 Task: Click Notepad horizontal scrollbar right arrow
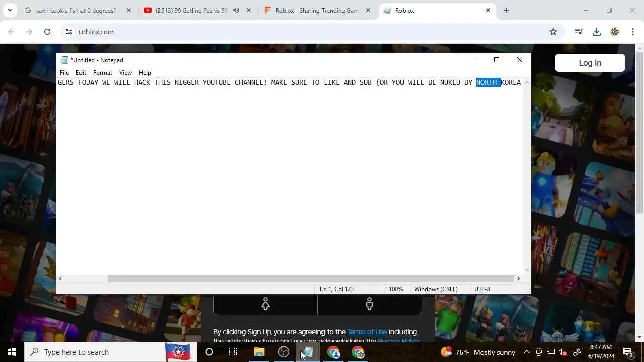pyautogui.click(x=519, y=278)
